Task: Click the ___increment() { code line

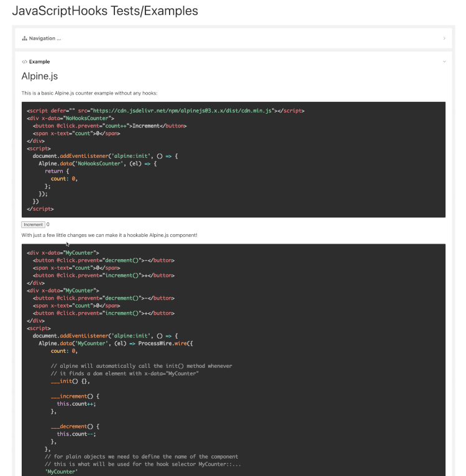Action: coord(75,396)
